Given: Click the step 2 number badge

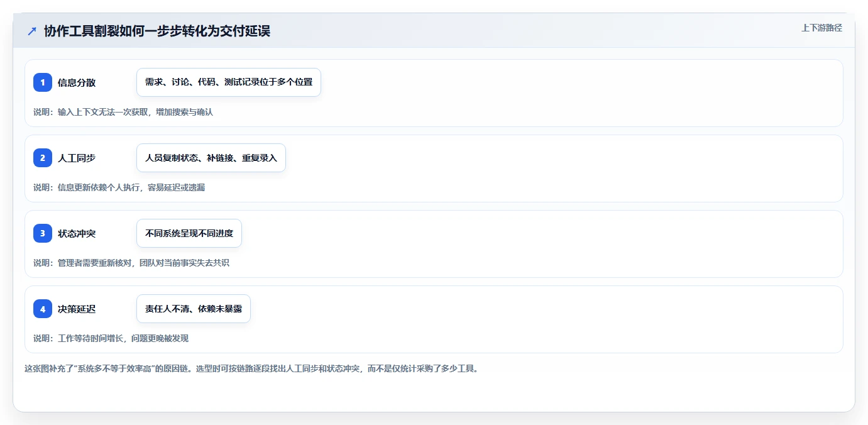Looking at the screenshot, I should (43, 158).
